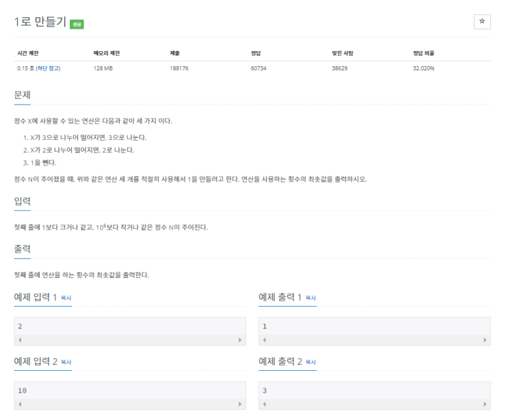Screen dimensions: 508x420
Task: Click left scroll arrow of example output 1
Action: pos(265,339)
